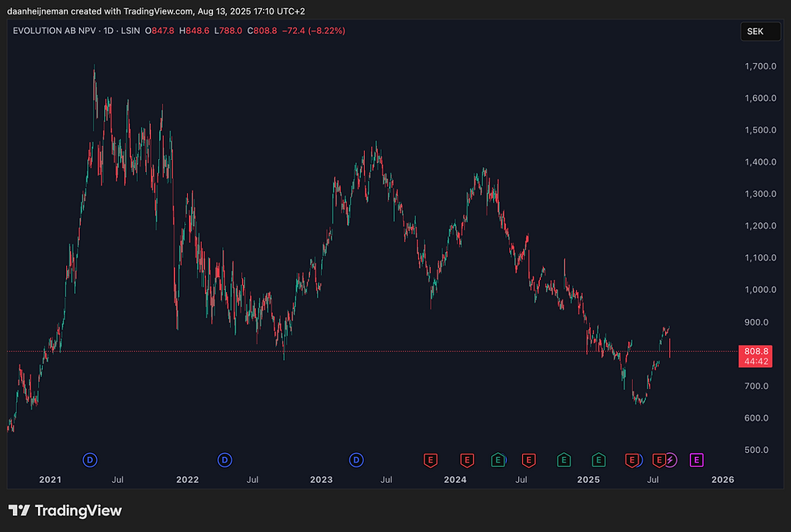Click the red 808.8 current price label
Screen dimensions: 791x532
pyautogui.click(x=755, y=351)
